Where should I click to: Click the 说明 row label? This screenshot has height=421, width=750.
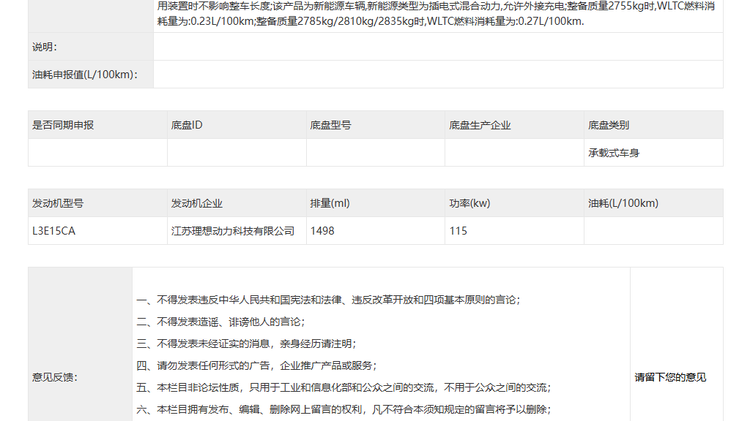tap(45, 47)
